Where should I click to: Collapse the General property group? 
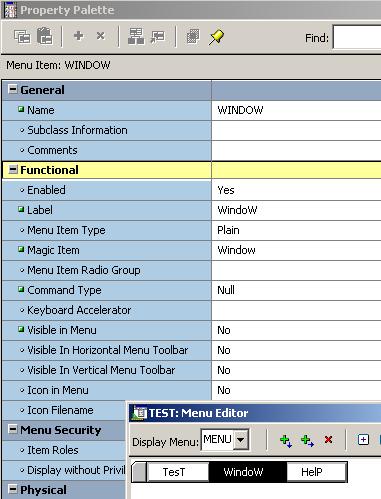coord(13,89)
